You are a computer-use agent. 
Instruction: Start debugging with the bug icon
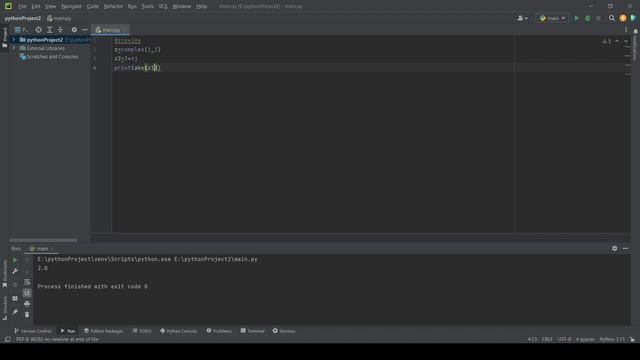coord(587,18)
